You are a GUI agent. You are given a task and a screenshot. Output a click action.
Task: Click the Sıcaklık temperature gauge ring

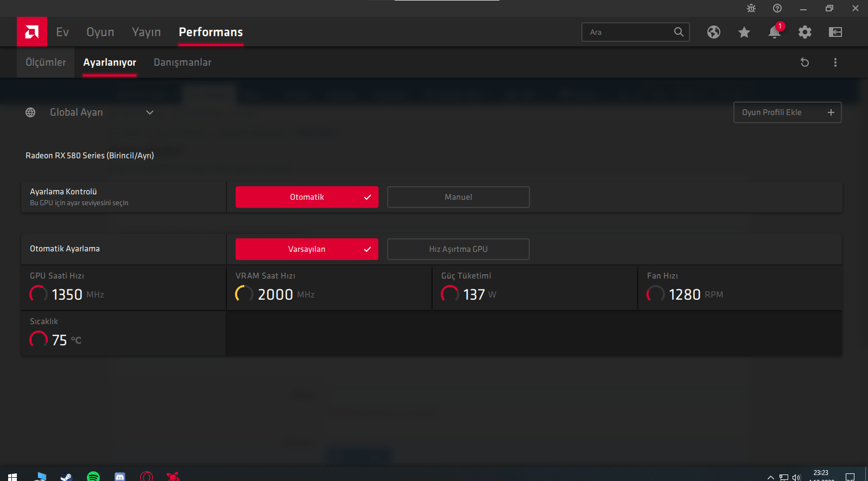pyautogui.click(x=38, y=339)
